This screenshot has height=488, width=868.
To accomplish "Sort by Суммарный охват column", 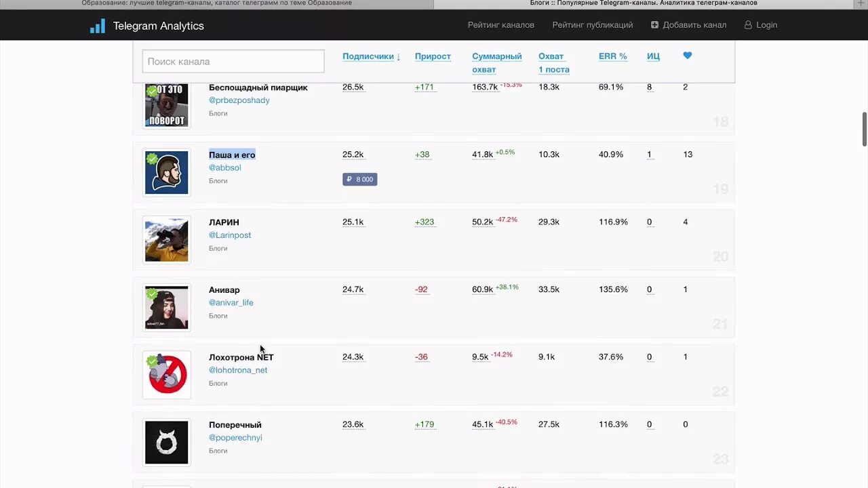I will [x=497, y=63].
